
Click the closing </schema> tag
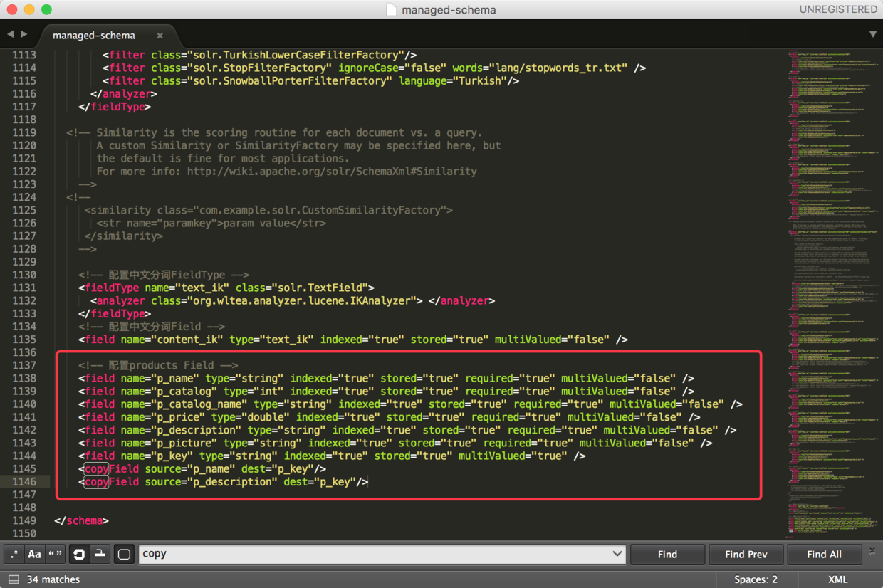coord(81,520)
